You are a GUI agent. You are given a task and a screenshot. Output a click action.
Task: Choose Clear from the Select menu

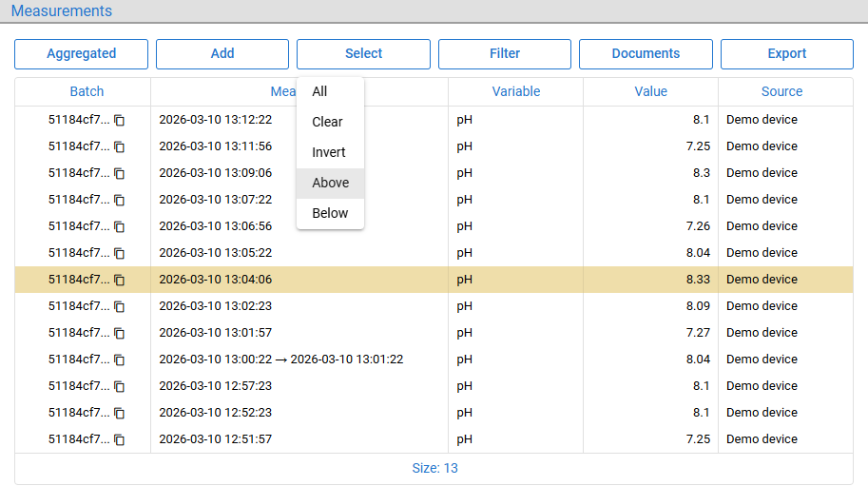[x=331, y=122]
